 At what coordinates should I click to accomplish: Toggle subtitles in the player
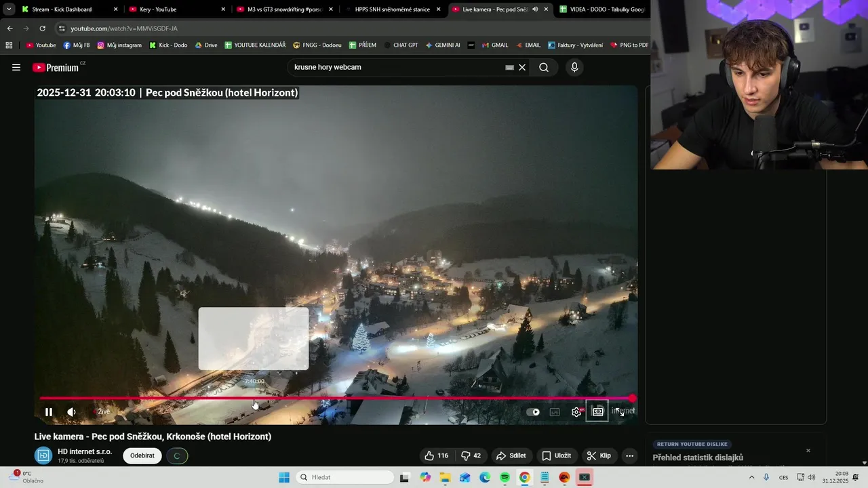click(555, 411)
